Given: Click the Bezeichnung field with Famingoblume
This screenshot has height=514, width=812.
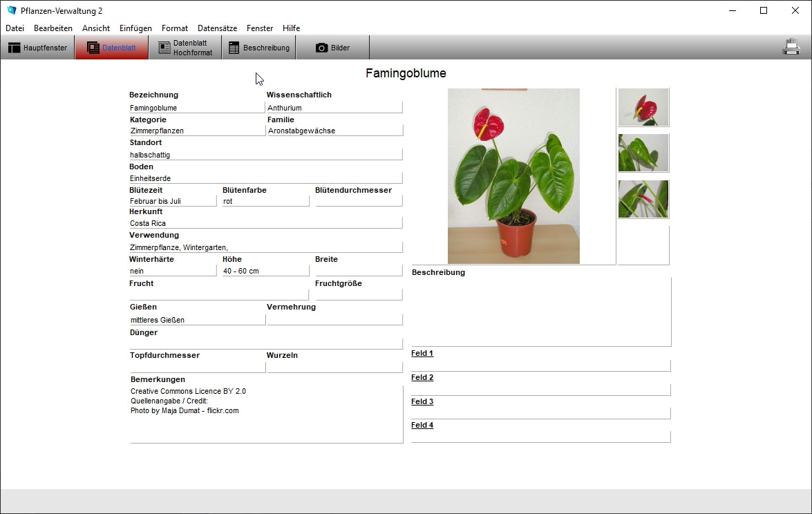Looking at the screenshot, I should pyautogui.click(x=196, y=108).
